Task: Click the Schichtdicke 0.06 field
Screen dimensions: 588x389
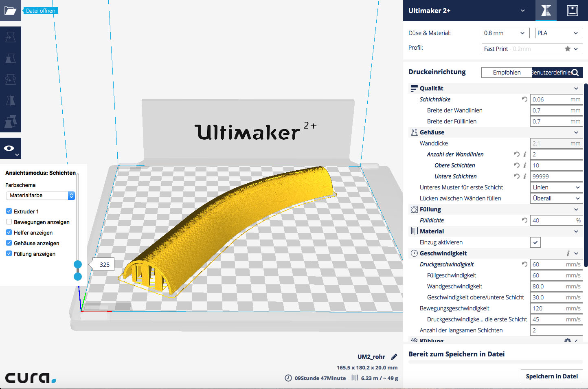Action: coord(557,99)
